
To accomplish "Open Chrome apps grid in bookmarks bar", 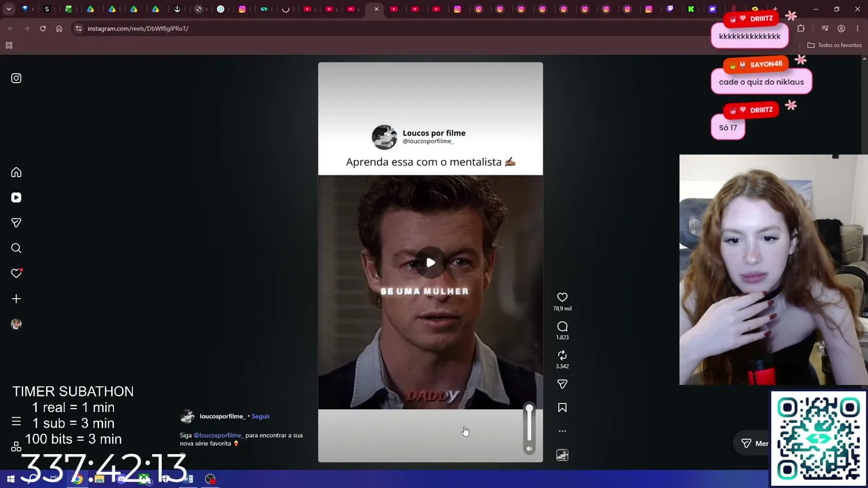I will coord(9,45).
